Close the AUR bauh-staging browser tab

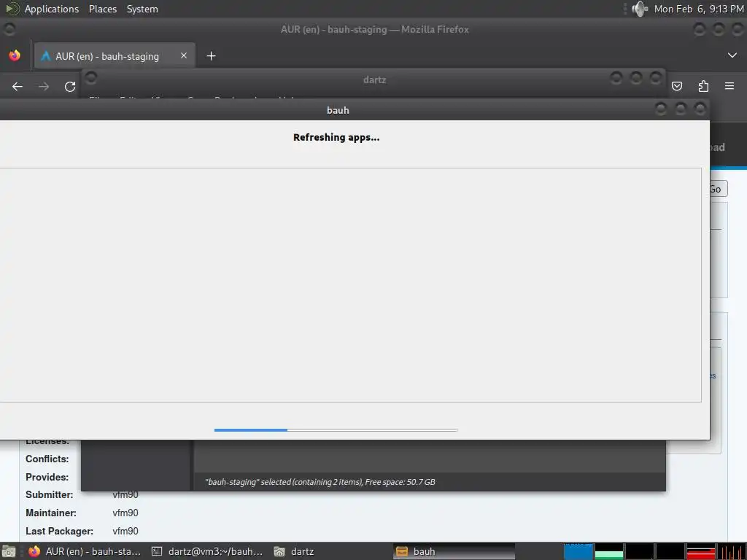pyautogui.click(x=183, y=55)
